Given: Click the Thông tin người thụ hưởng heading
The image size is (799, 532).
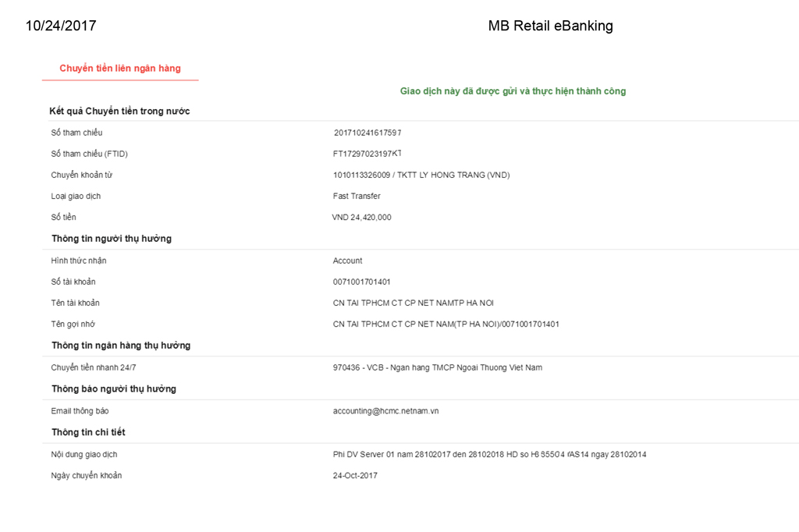Looking at the screenshot, I should [112, 239].
